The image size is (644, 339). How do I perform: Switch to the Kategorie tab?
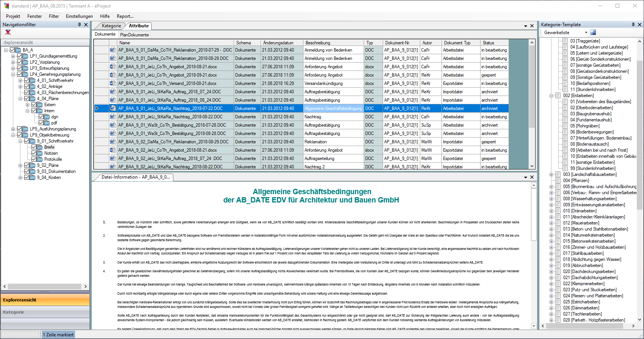pos(111,26)
